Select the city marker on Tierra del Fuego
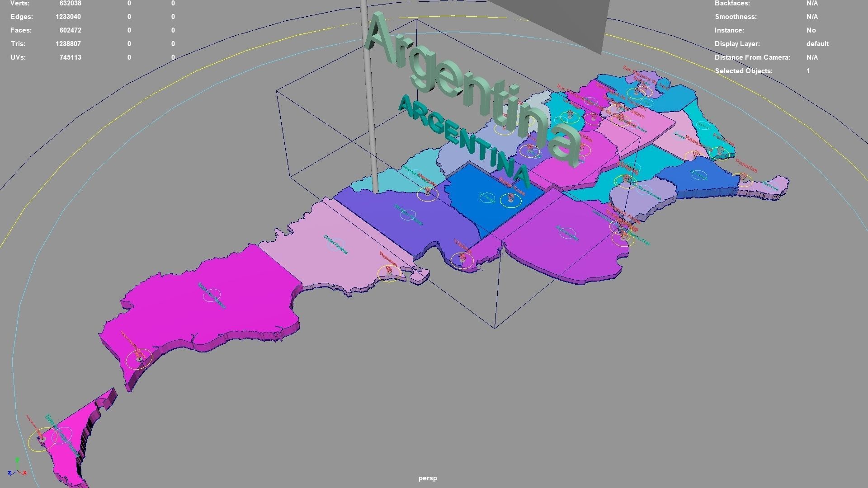 [x=42, y=439]
